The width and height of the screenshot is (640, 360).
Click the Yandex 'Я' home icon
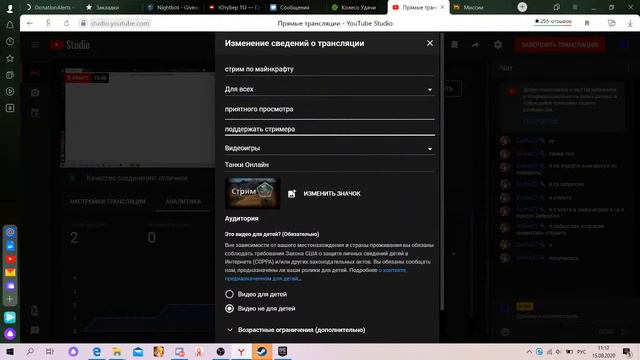pyautogui.click(x=48, y=23)
